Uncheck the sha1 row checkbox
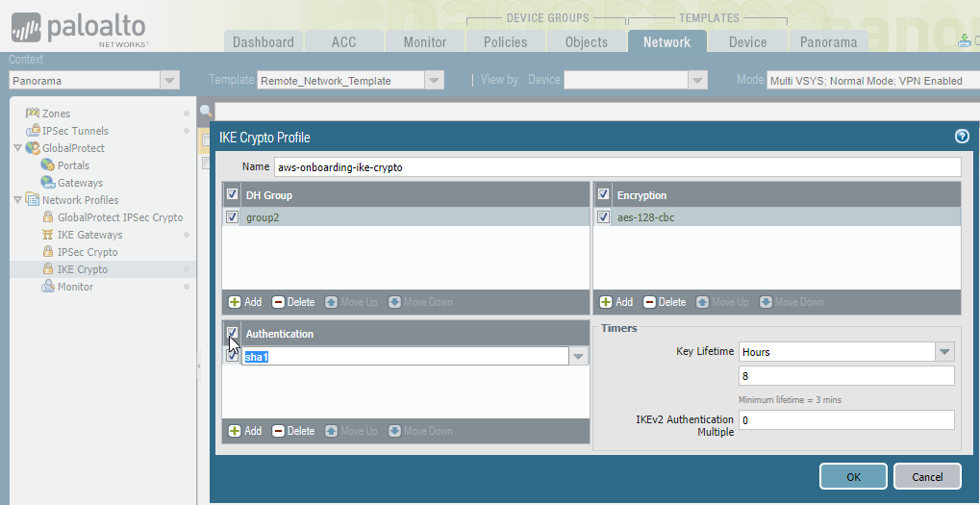The image size is (980, 505). pyautogui.click(x=232, y=356)
